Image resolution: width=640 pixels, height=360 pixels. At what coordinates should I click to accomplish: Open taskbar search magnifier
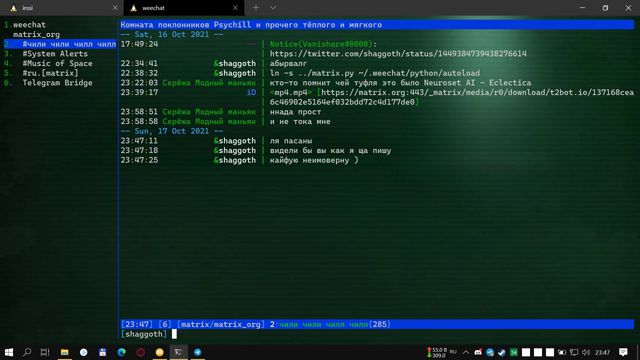pyautogui.click(x=27, y=352)
